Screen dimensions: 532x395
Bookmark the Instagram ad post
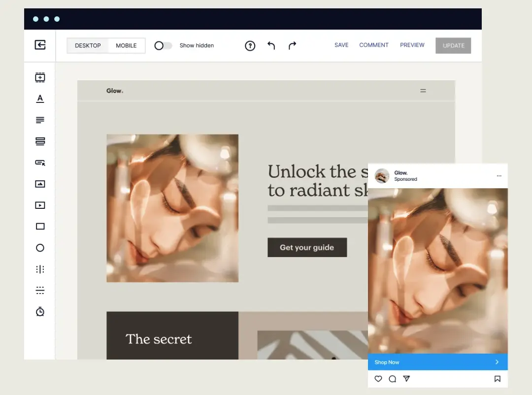[x=498, y=379]
